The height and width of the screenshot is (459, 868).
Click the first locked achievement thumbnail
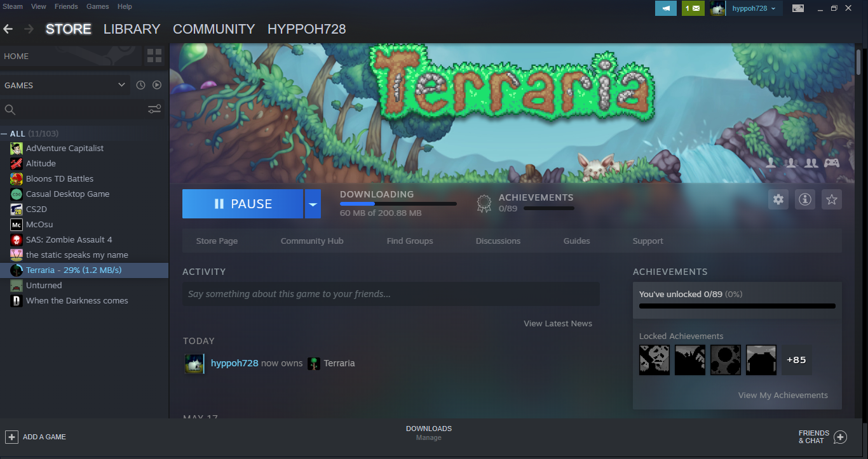coord(654,360)
